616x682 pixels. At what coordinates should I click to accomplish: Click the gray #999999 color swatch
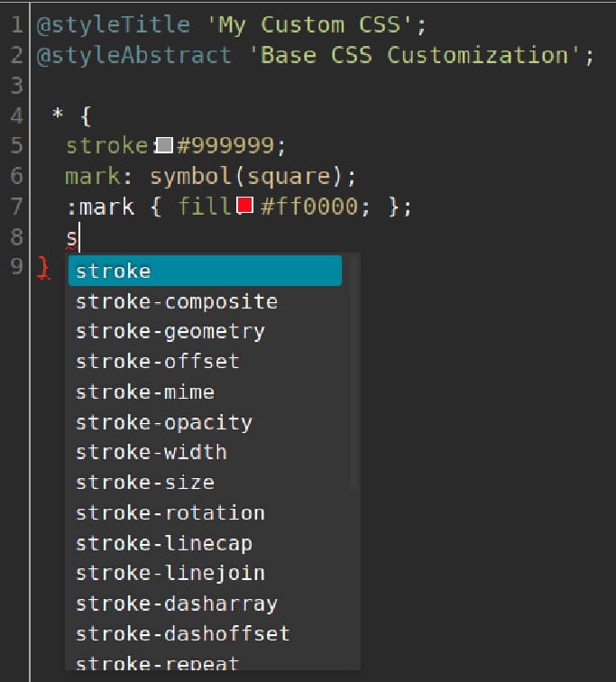pyautogui.click(x=165, y=145)
